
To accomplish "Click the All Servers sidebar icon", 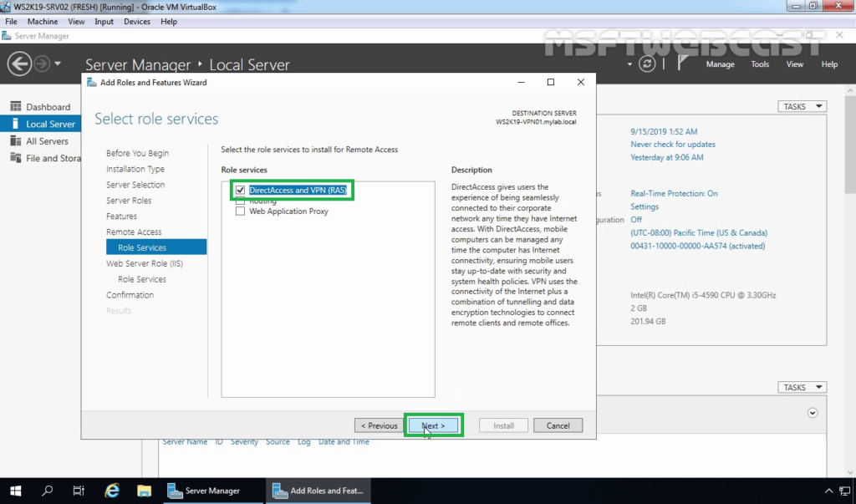I will (x=15, y=141).
